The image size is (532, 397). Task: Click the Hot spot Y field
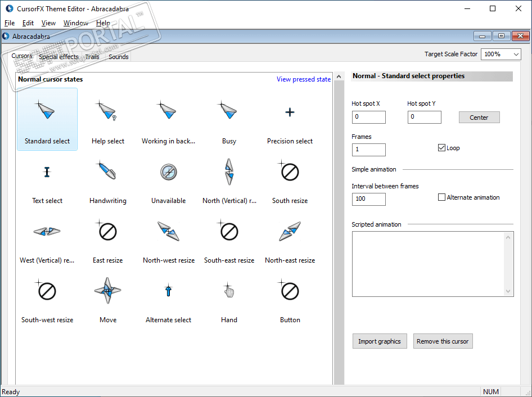coord(424,117)
